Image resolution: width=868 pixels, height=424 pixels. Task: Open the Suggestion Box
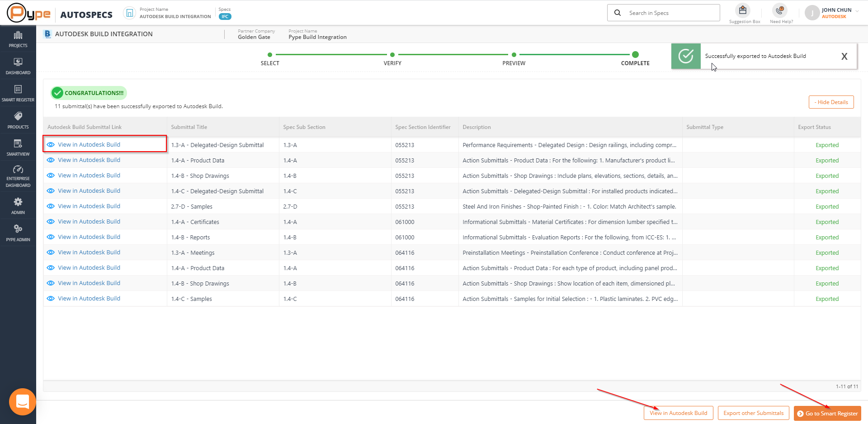743,10
